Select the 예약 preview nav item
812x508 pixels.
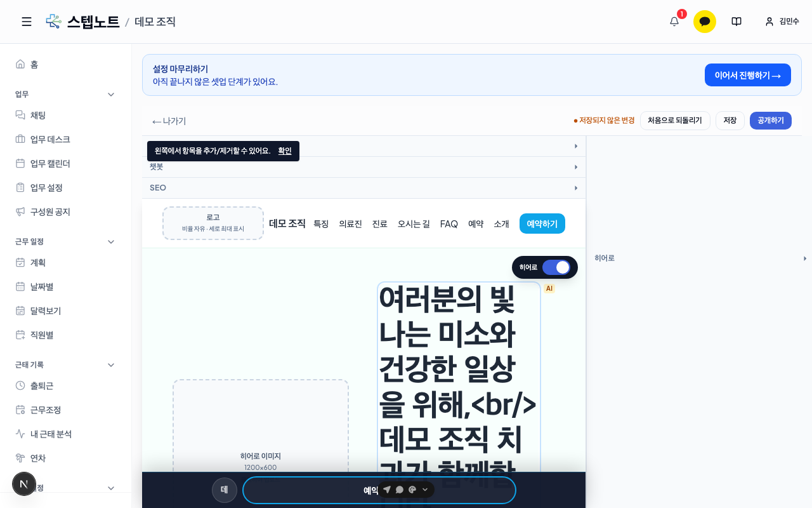tap(476, 224)
